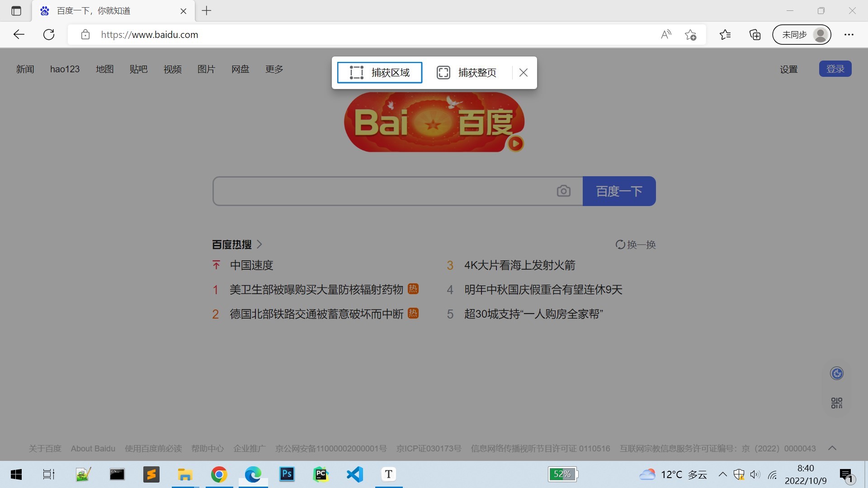Viewport: 868px width, 488px height.
Task: Open Read aloud in address bar
Action: click(x=666, y=35)
